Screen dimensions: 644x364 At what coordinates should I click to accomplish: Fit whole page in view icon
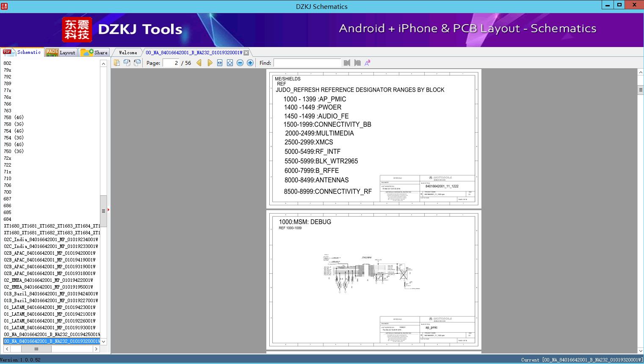[230, 63]
